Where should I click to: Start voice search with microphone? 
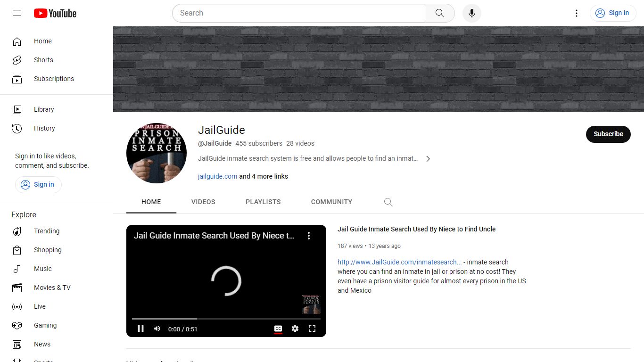tap(472, 13)
